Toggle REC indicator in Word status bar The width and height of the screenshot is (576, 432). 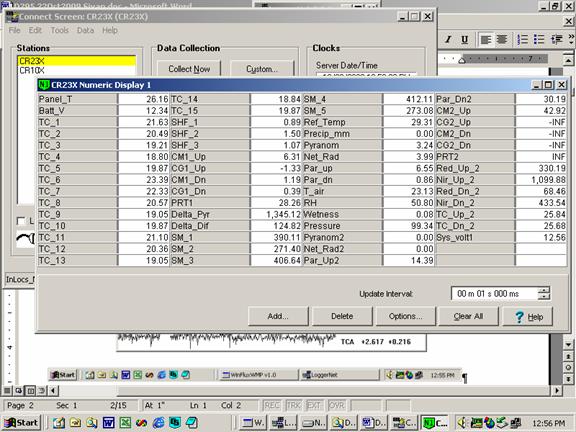[x=272, y=406]
